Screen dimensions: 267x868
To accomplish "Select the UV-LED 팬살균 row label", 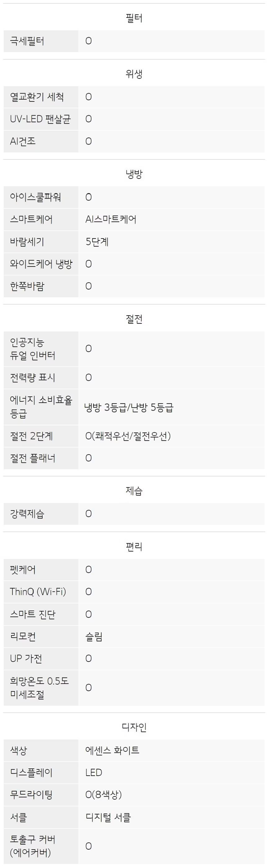I will (40, 119).
